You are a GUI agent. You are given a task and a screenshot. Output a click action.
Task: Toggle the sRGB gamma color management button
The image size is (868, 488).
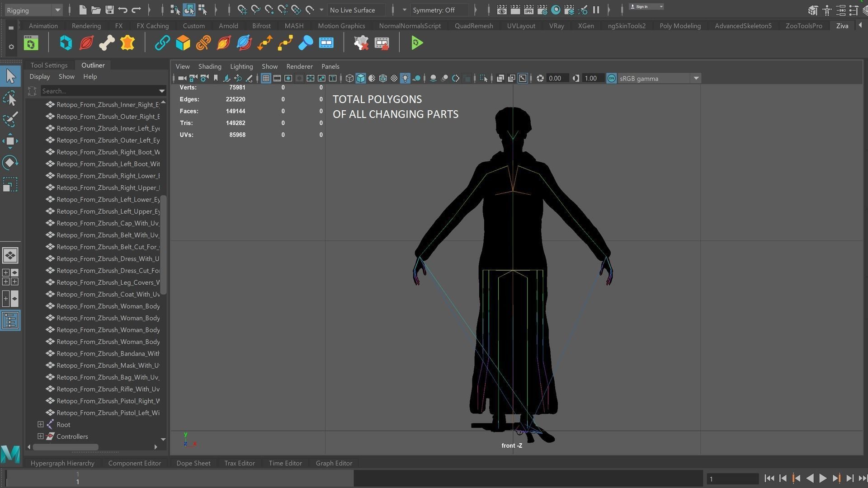pyautogui.click(x=611, y=79)
